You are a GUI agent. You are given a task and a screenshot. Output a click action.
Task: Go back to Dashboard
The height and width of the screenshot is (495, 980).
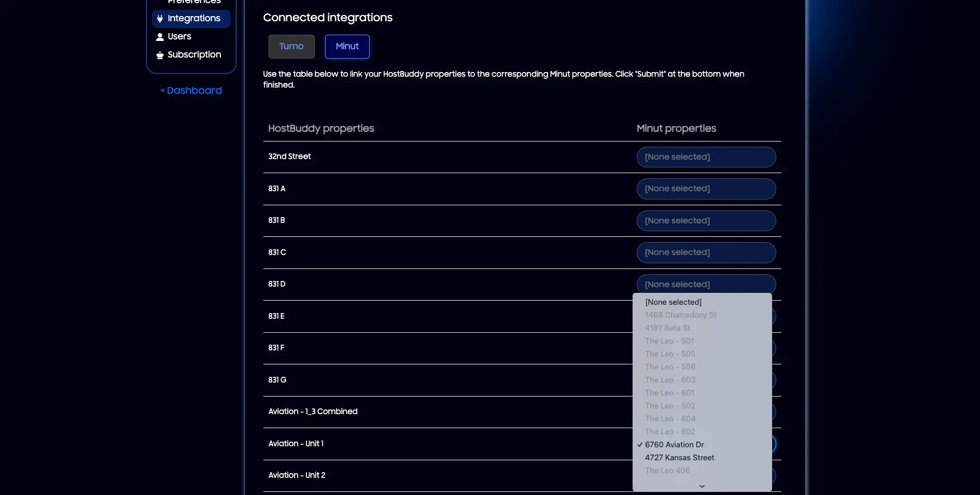(x=191, y=91)
